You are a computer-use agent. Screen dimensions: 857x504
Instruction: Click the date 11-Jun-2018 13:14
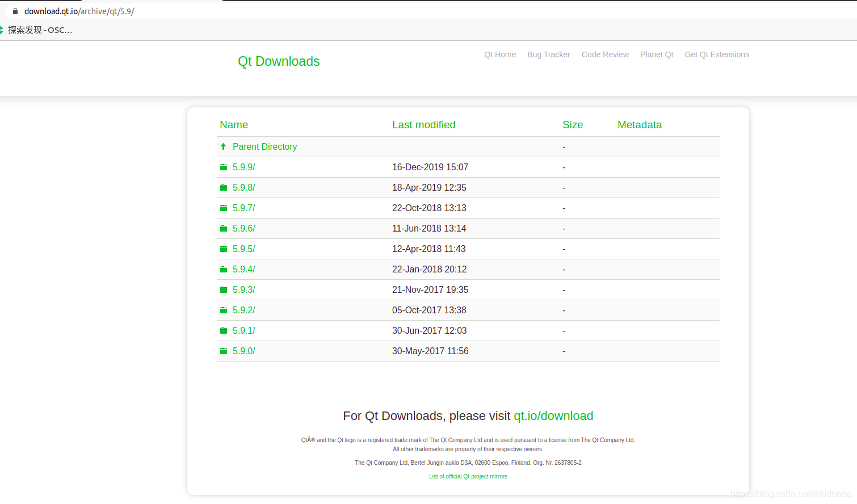pos(429,229)
